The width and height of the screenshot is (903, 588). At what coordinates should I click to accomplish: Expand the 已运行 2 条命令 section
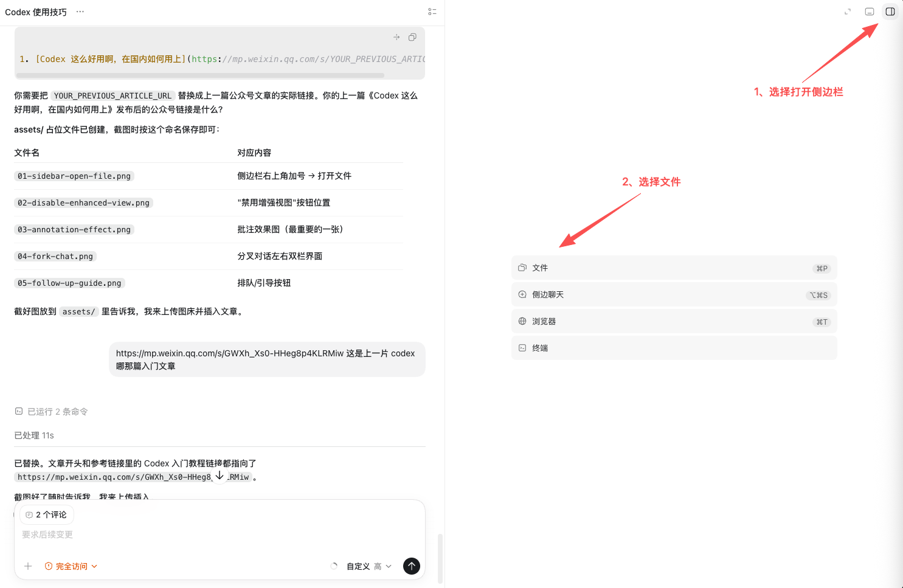tap(51, 412)
